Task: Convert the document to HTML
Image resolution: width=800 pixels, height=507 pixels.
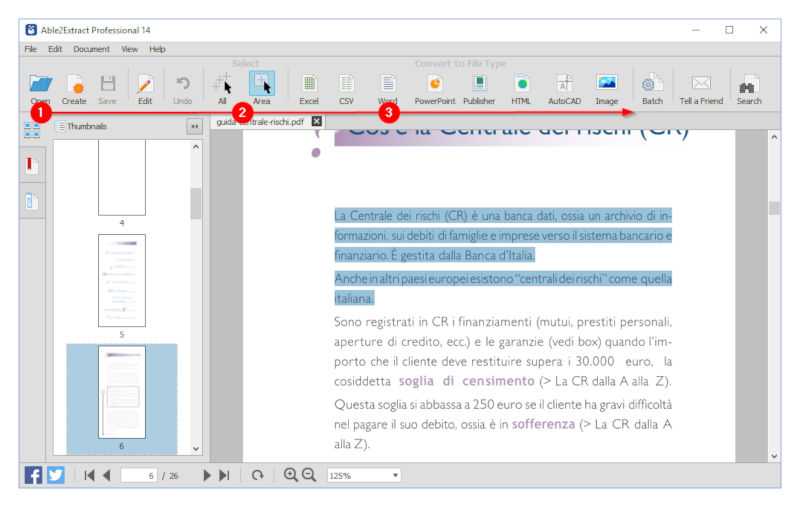Action: tap(521, 89)
